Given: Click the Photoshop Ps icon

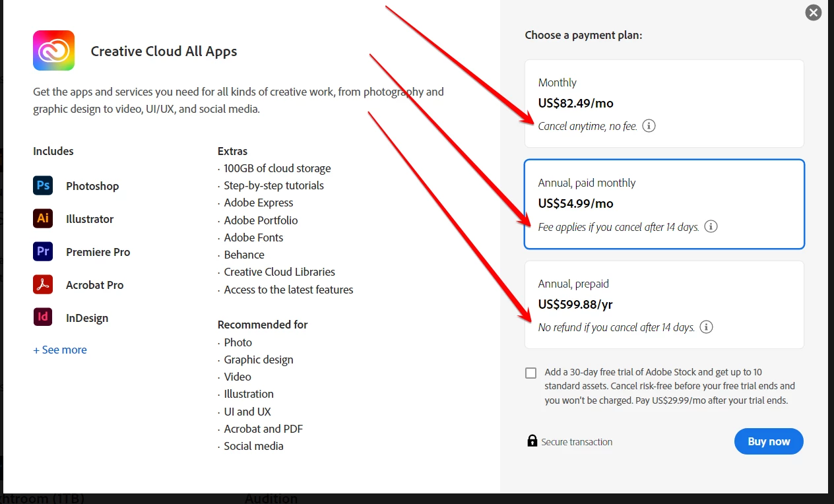Looking at the screenshot, I should point(43,185).
